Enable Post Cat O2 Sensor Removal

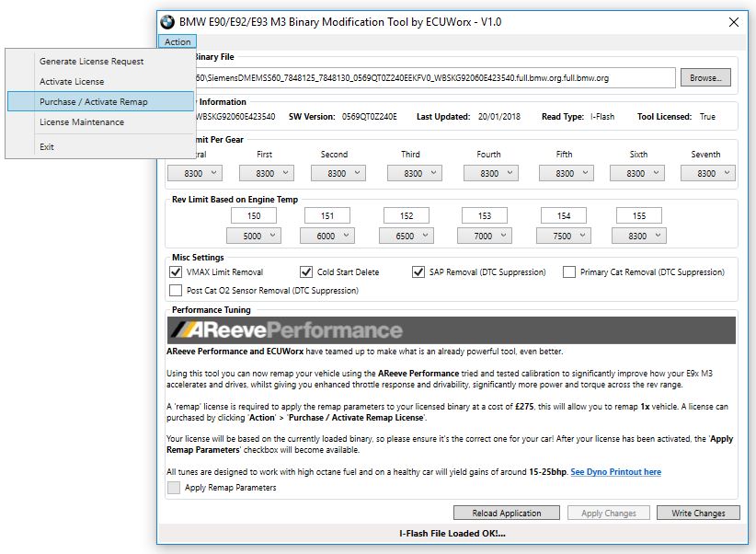pyautogui.click(x=176, y=291)
